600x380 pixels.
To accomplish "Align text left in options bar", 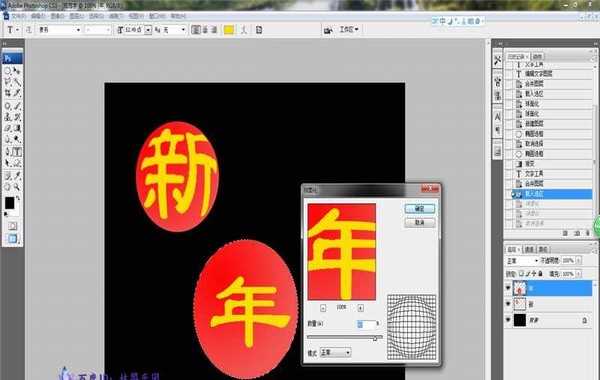I will point(196,30).
